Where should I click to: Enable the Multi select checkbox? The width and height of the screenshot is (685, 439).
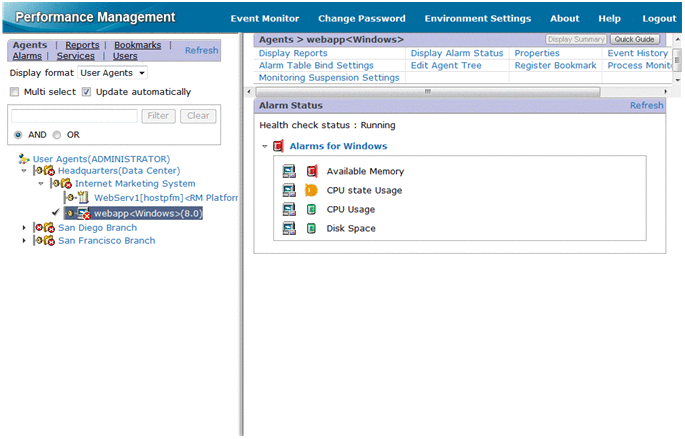pos(15,92)
